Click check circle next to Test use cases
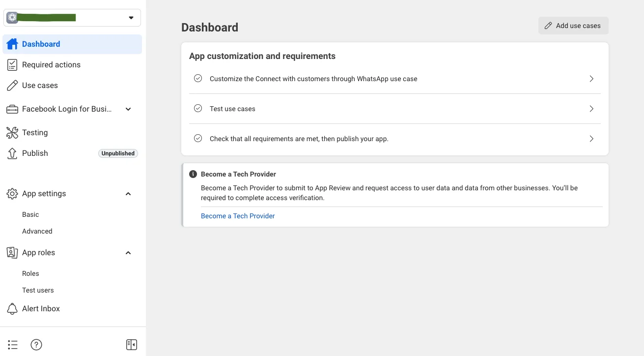This screenshot has height=356, width=644. (x=198, y=109)
